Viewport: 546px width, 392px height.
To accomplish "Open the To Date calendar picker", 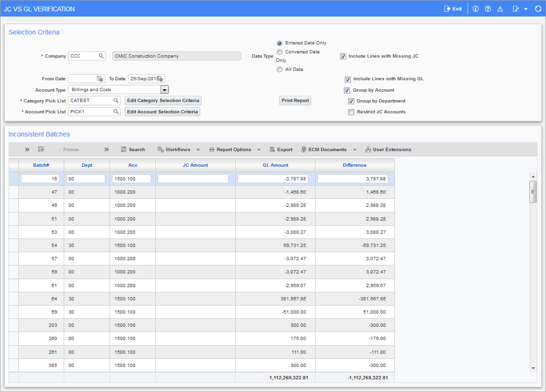I will (160, 79).
